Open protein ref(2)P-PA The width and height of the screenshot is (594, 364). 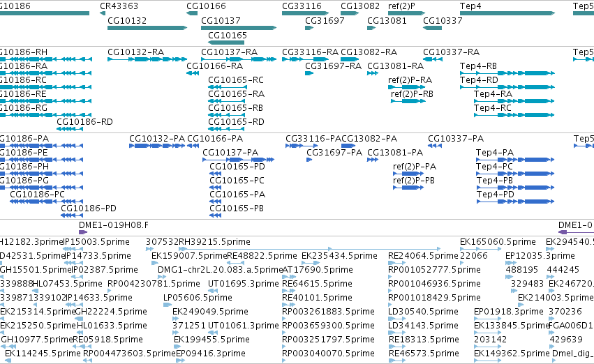point(408,174)
